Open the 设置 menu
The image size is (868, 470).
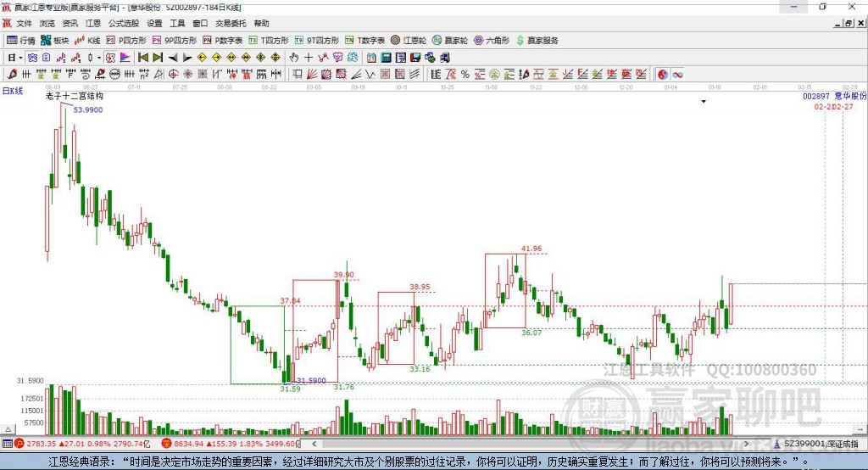pyautogui.click(x=154, y=23)
